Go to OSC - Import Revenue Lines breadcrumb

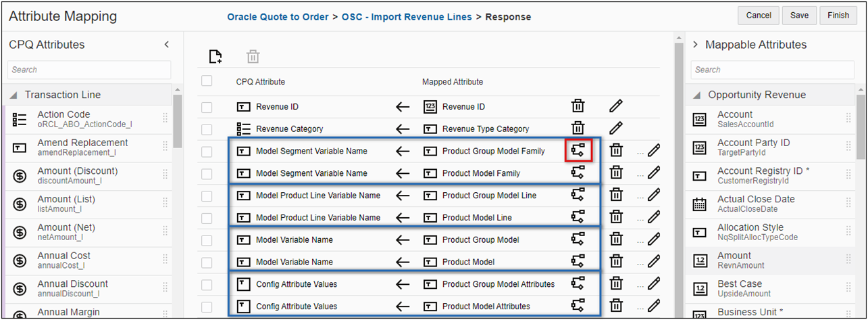pos(407,17)
